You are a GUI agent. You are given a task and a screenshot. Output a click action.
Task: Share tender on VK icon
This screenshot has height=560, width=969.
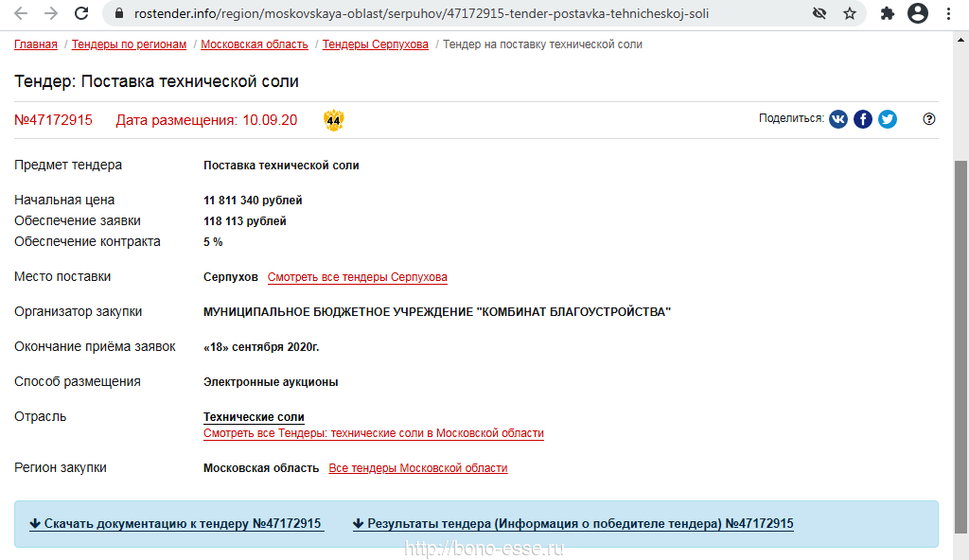838,119
